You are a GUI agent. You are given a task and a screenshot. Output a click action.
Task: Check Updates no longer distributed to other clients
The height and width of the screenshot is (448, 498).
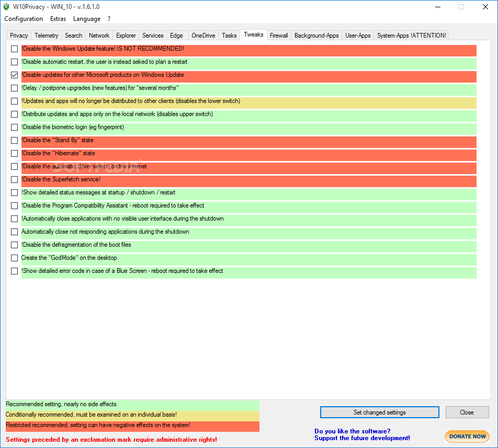click(x=14, y=101)
